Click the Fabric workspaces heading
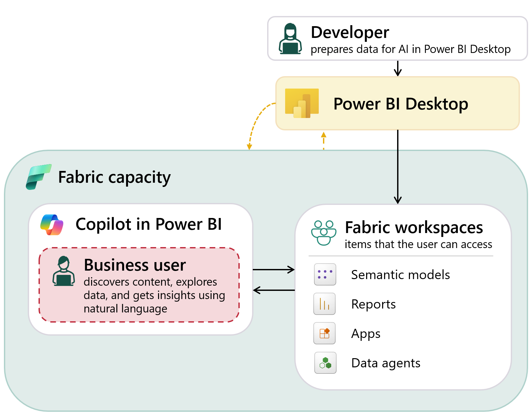 (x=414, y=227)
